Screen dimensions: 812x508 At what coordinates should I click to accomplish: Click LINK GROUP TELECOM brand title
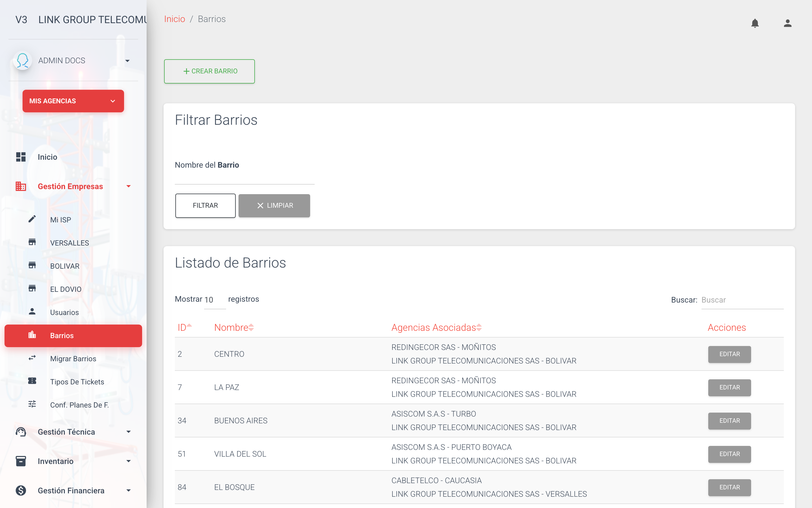[x=92, y=20]
